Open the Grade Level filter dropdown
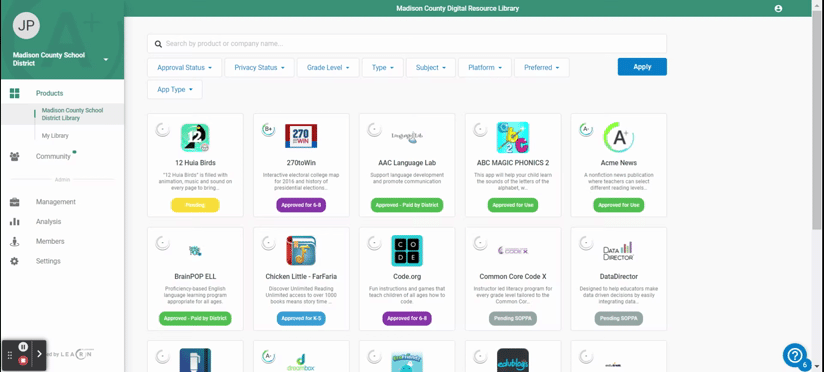 coord(328,68)
